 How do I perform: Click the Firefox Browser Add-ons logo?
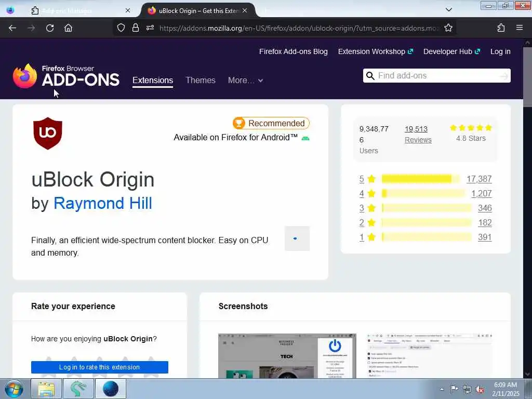(66, 76)
